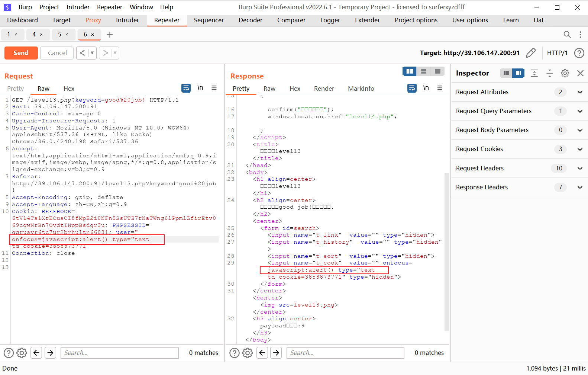
Task: Click the search magnifier icon
Action: (x=567, y=35)
